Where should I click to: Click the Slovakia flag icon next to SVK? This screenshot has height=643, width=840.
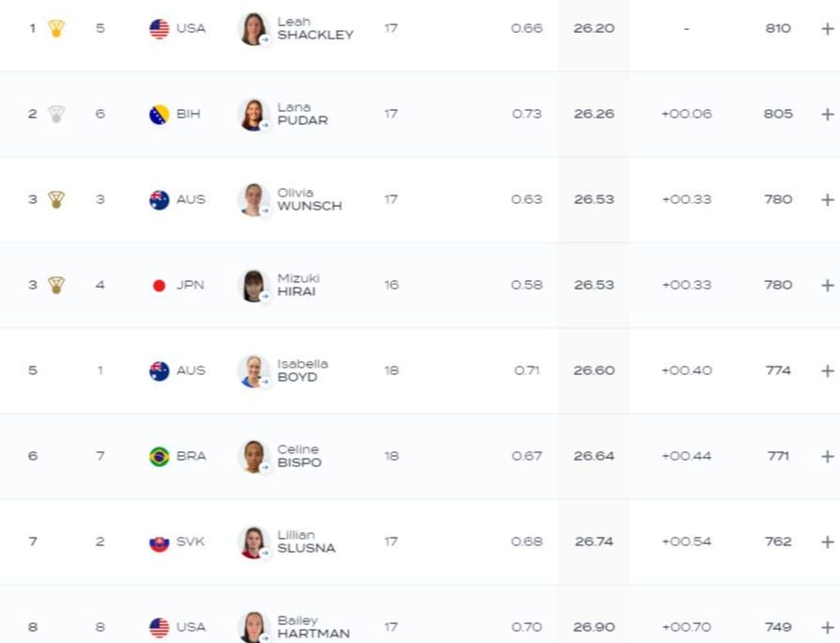[159, 542]
